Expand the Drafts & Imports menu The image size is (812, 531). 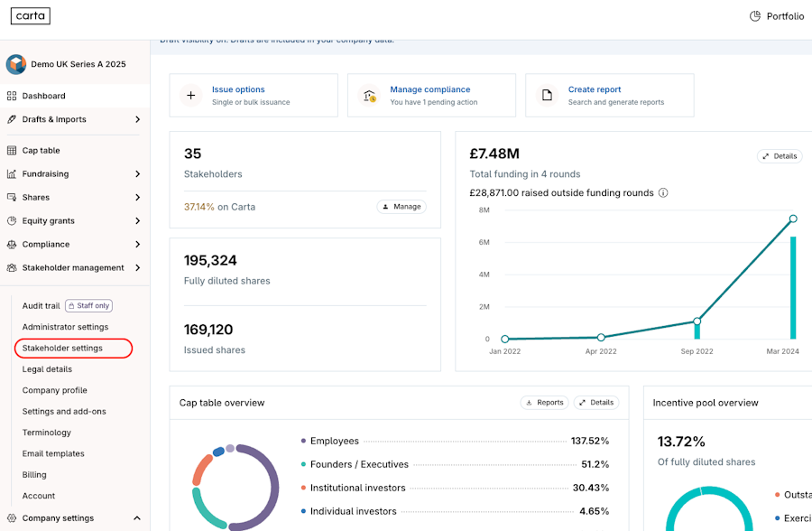137,119
